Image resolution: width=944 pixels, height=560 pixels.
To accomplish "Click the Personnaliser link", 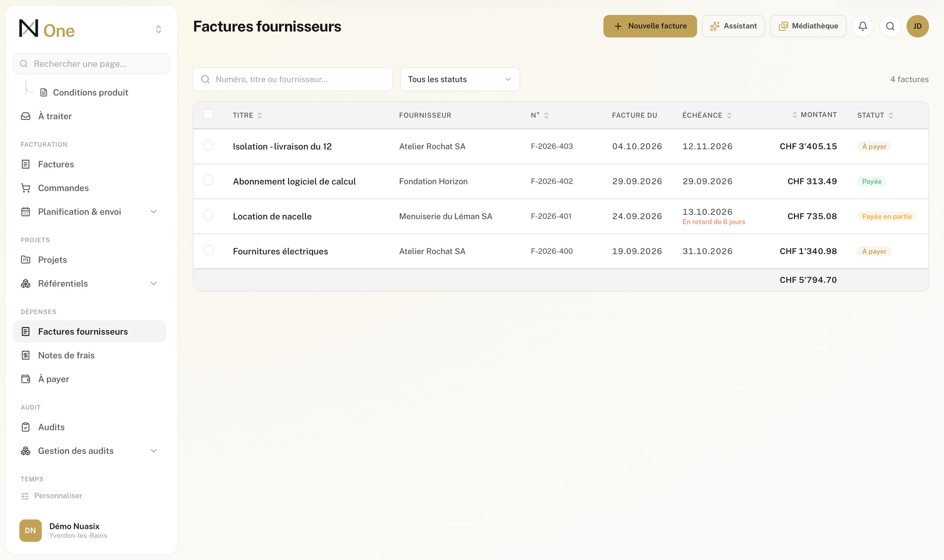I will 58,496.
